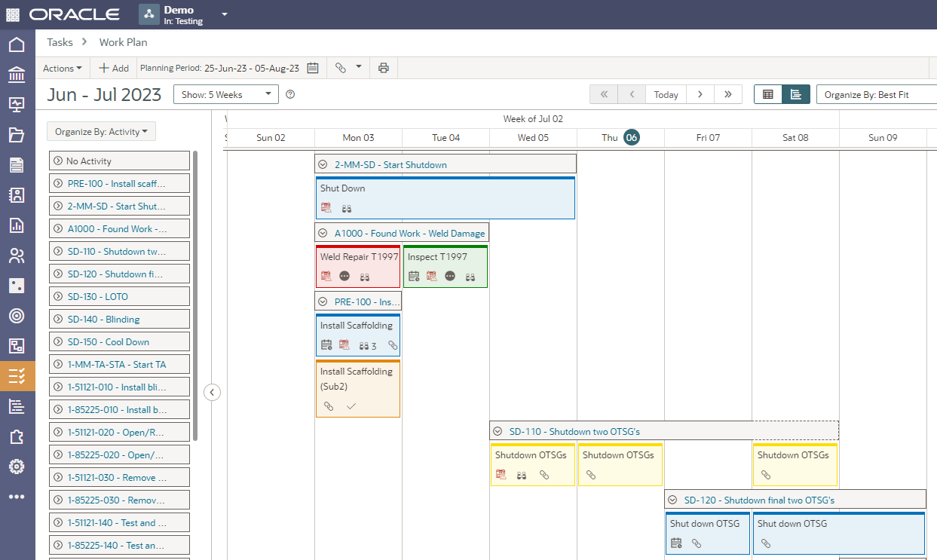Click the Add button

114,68
